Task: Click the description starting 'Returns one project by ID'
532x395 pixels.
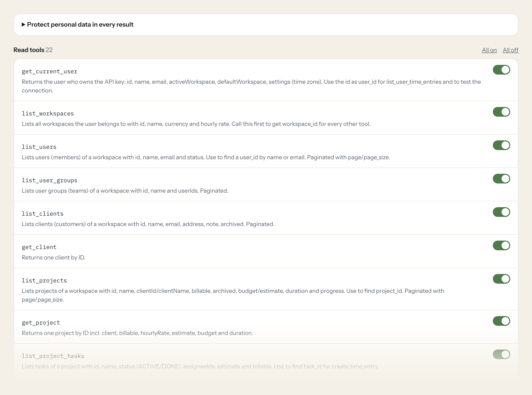Action: pyautogui.click(x=137, y=333)
